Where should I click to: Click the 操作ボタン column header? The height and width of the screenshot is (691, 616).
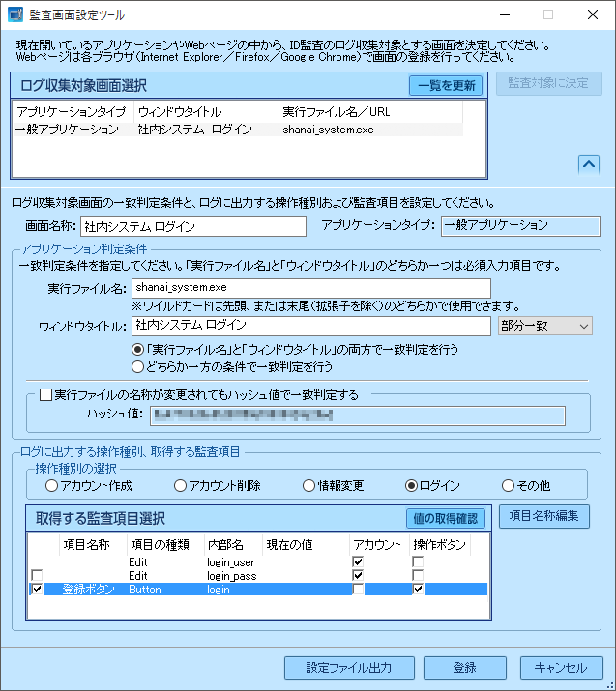(440, 545)
